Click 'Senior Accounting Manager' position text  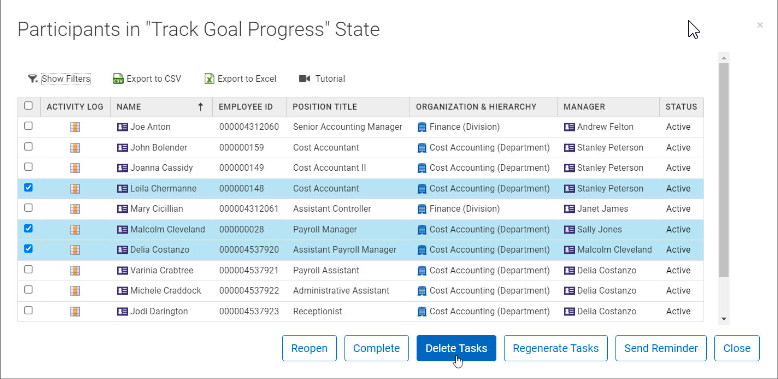coord(347,127)
